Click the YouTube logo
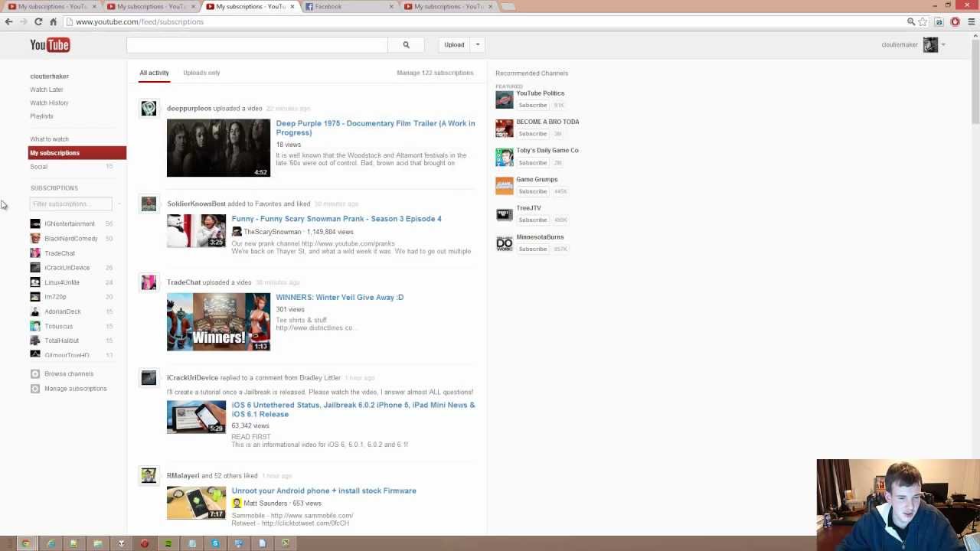Screen dimensions: 980x551 pos(50,45)
